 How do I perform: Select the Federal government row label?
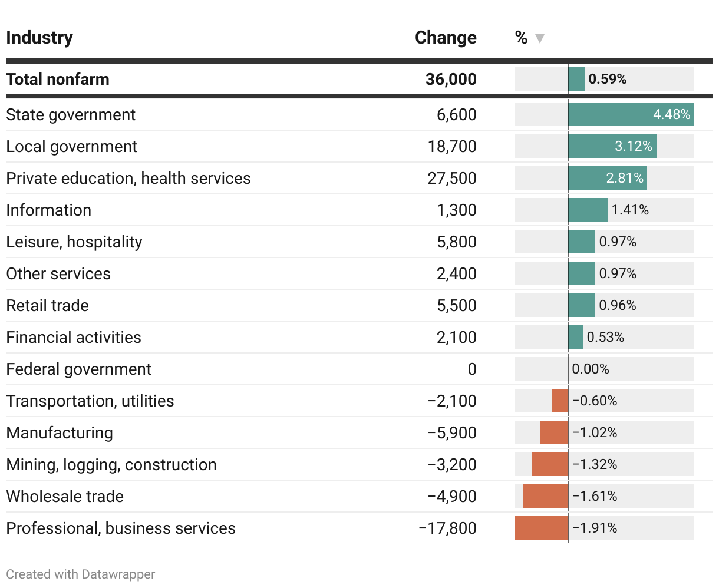pos(78,369)
